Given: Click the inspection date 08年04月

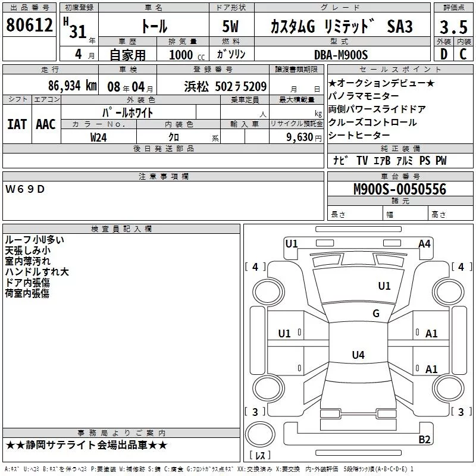Looking at the screenshot, I should [130, 87].
